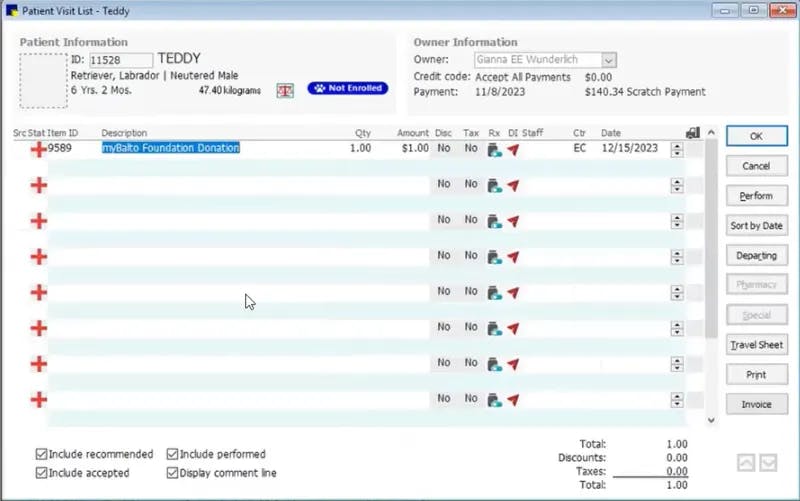800x501 pixels.
Task: Toggle Disc No in the last visible row
Action: coord(444,398)
